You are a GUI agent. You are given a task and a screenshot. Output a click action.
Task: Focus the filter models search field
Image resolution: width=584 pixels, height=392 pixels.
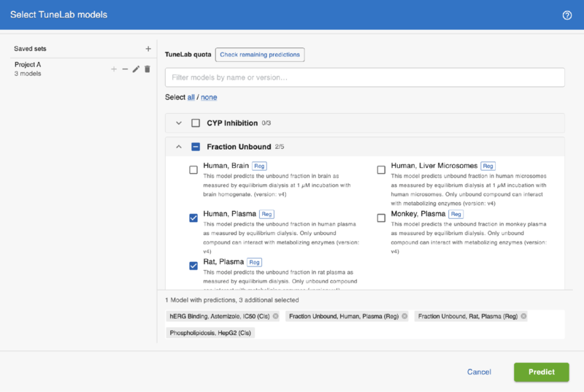pyautogui.click(x=364, y=77)
